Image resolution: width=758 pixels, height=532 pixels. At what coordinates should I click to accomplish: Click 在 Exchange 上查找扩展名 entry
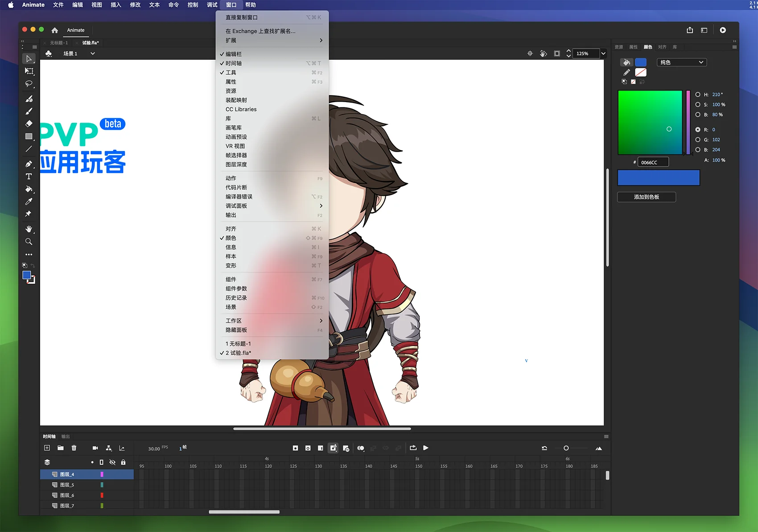point(272,31)
